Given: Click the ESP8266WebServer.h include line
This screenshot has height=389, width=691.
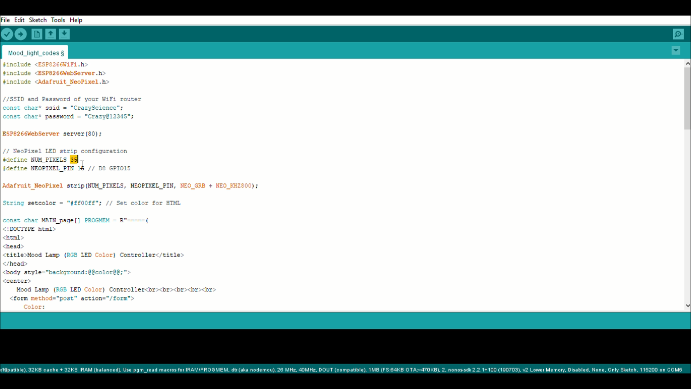Looking at the screenshot, I should click(x=54, y=73).
